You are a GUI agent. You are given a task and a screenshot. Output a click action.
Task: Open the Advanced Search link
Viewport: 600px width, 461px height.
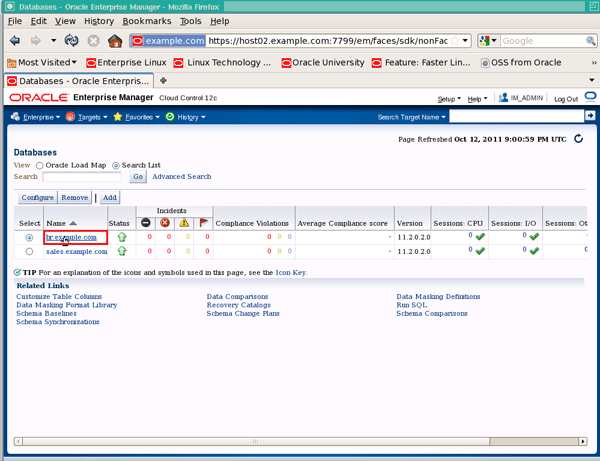[x=182, y=176]
